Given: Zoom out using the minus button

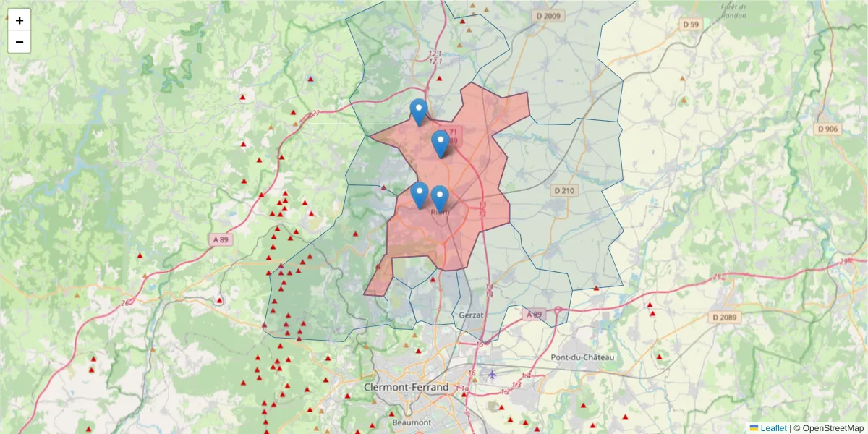Looking at the screenshot, I should point(20,41).
